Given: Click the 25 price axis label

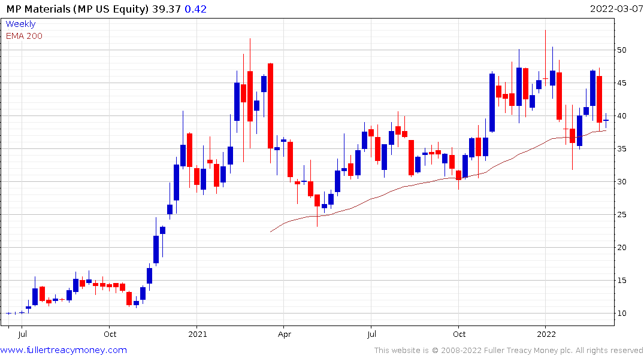Looking at the screenshot, I should [621, 215].
